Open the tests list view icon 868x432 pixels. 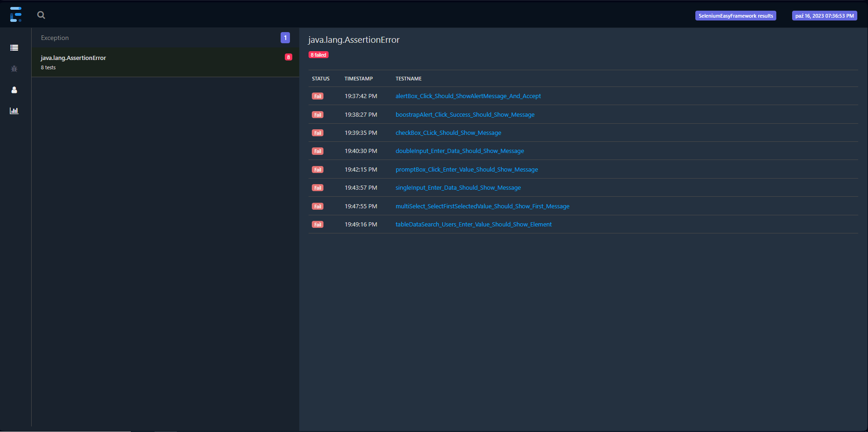point(14,48)
